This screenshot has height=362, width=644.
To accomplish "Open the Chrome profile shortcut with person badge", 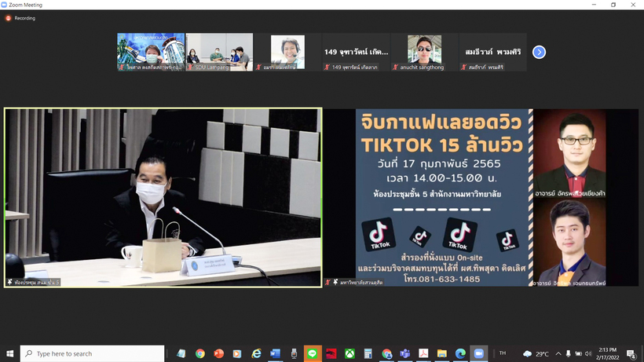I will pos(386,353).
